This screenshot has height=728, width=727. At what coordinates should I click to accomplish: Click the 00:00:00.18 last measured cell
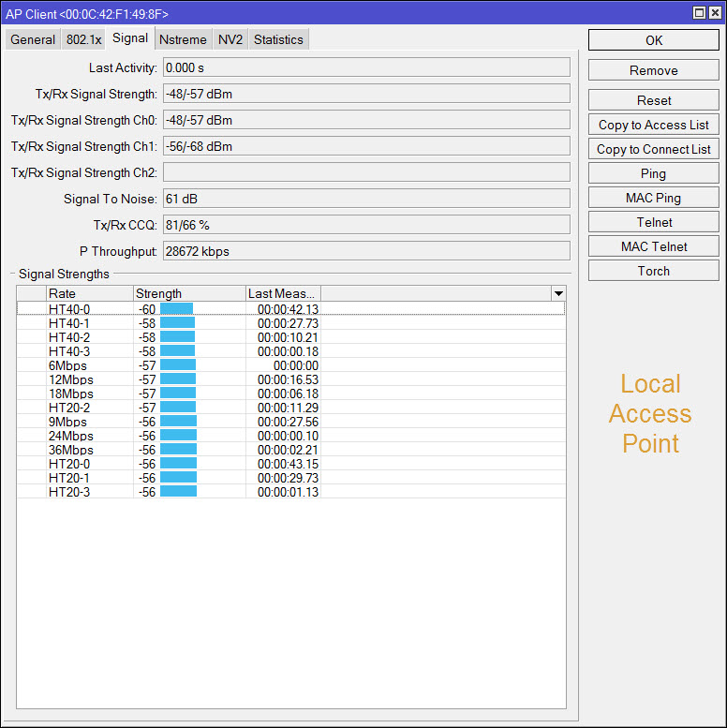point(283,351)
